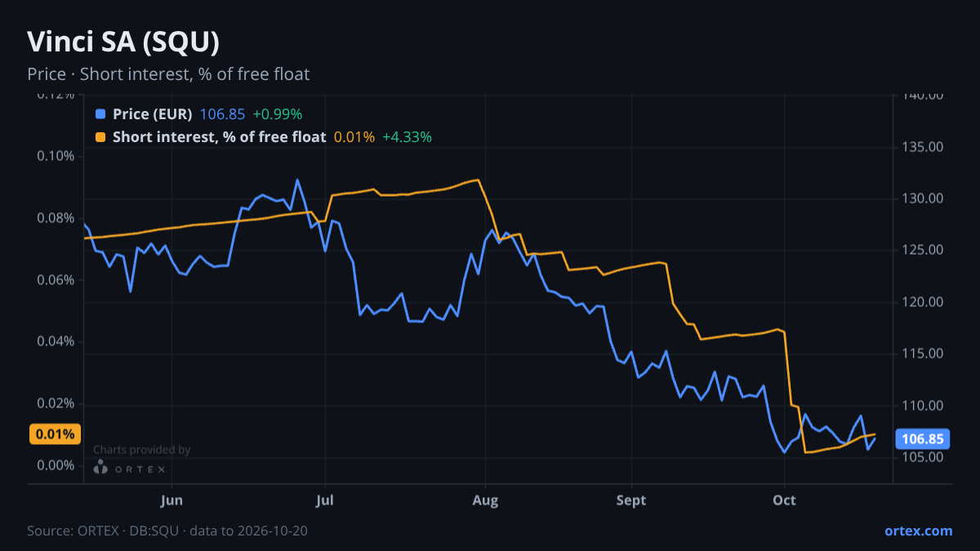The width and height of the screenshot is (980, 551).
Task: Click the 135.00 right axis label
Action: tap(923, 147)
